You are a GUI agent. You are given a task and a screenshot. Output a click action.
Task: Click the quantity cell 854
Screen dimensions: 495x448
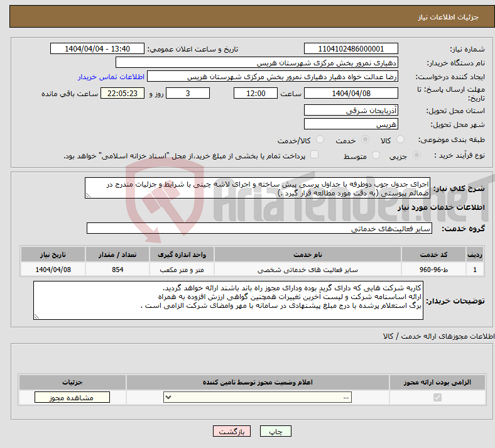pos(117,270)
